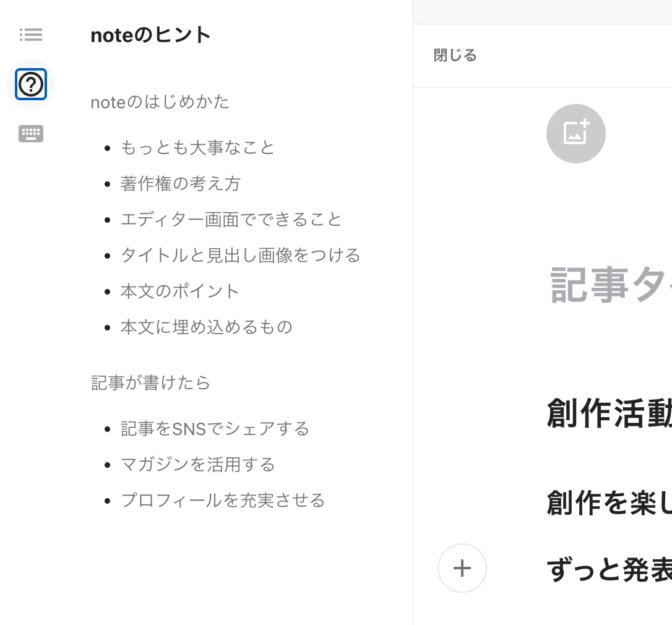Viewport: 672px width, 625px height.
Task: Click the 閉じる button
Action: coord(455,55)
